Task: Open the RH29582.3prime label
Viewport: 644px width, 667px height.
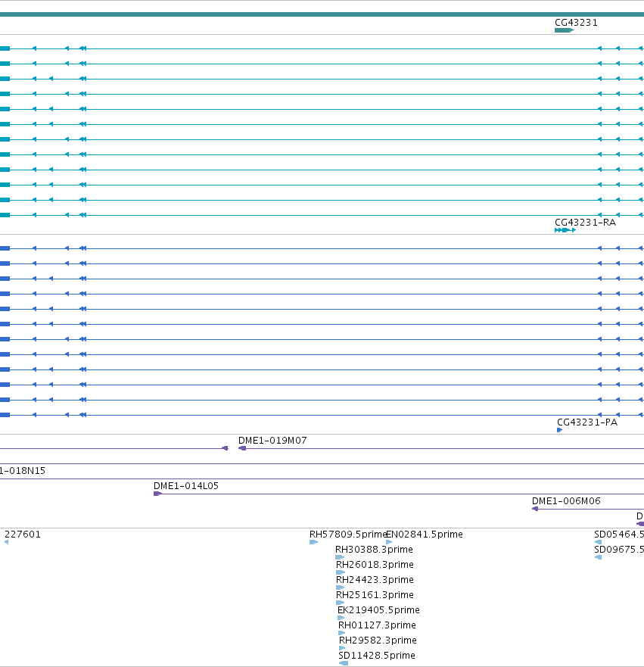Action: [378, 641]
